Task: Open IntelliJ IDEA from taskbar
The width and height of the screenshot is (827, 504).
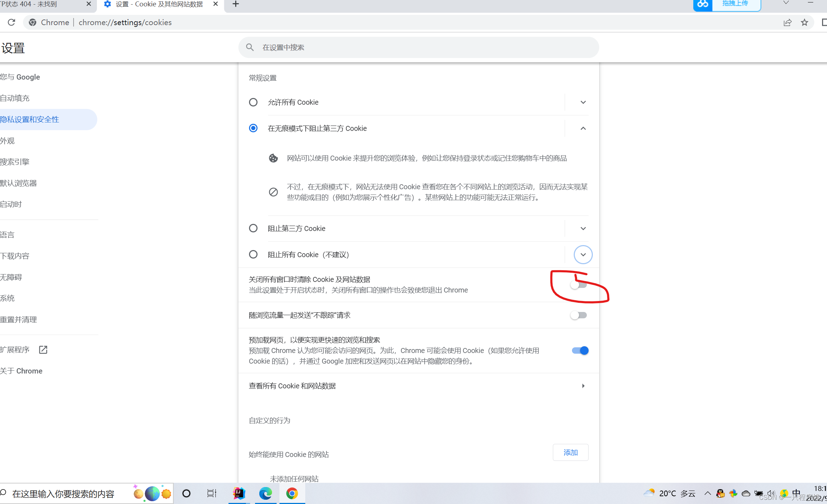Action: 239,493
